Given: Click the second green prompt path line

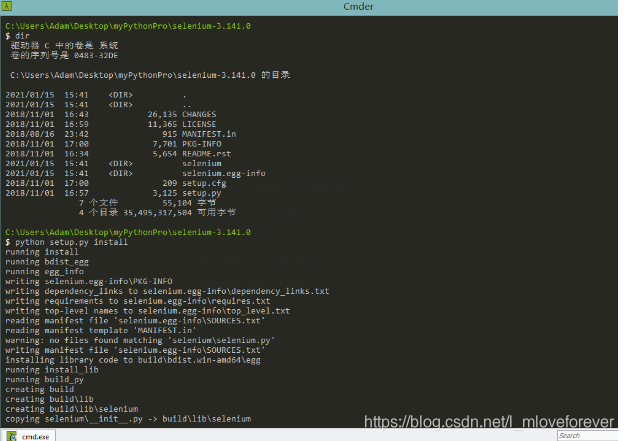Looking at the screenshot, I should 128,232.
